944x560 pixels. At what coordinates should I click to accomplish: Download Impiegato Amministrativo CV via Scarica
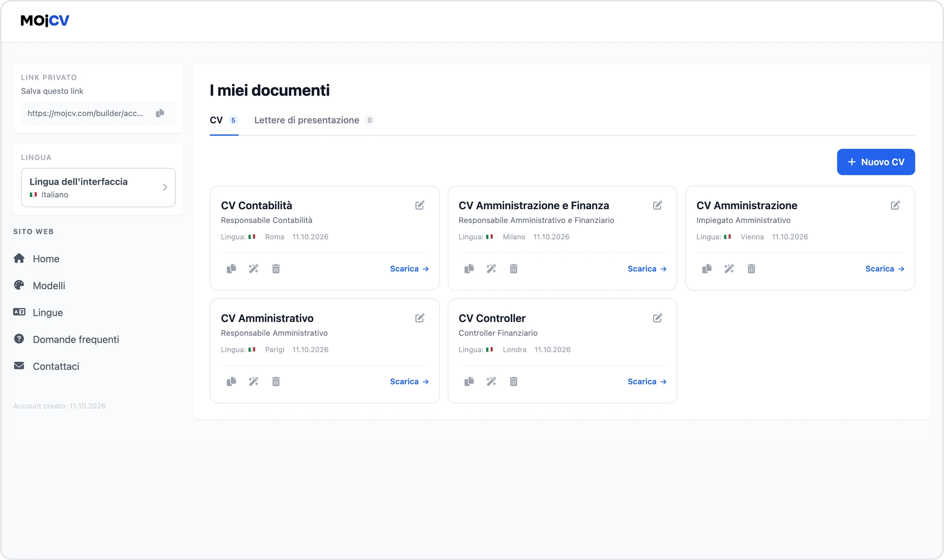click(885, 269)
